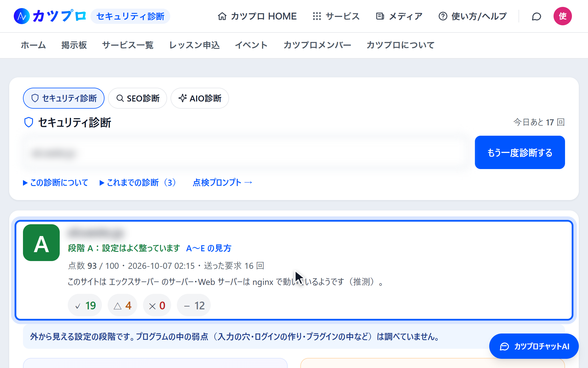Click the passed checks chip showing 19
Viewport: 588px width, 368px height.
click(x=85, y=305)
